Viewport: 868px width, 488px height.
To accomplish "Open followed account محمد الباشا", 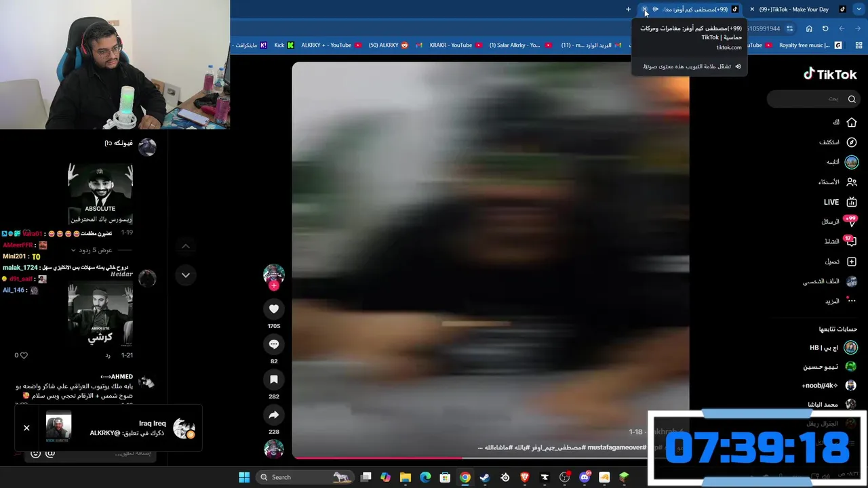I will pyautogui.click(x=832, y=405).
